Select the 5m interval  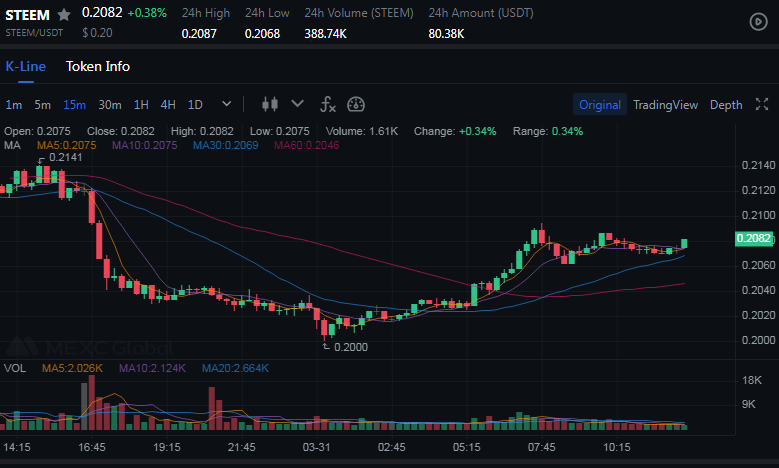[42, 105]
